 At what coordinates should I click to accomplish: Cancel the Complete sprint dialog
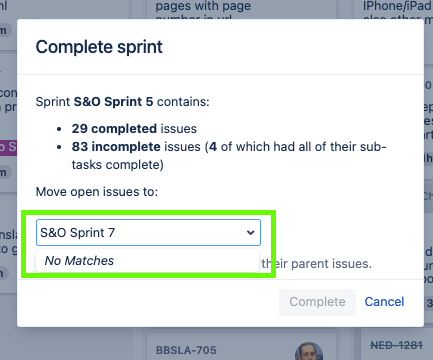click(x=384, y=302)
